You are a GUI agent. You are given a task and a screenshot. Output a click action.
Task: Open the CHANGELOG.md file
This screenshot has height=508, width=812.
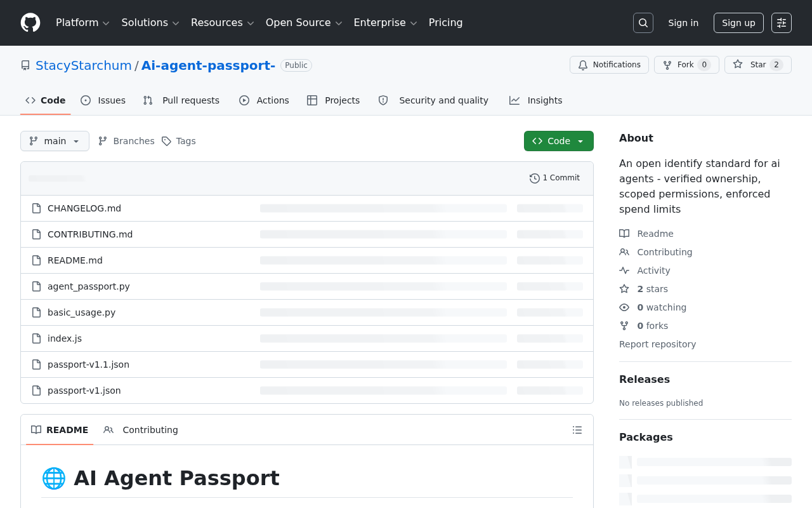84,208
